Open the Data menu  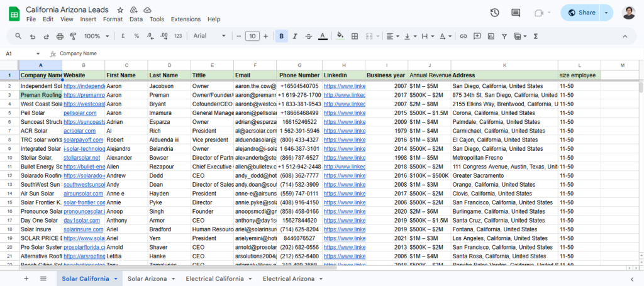[x=136, y=19]
